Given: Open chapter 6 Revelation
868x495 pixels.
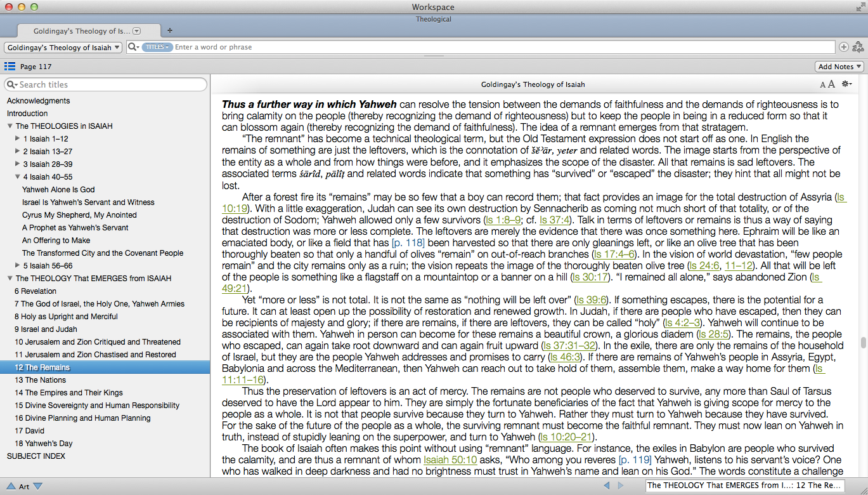Looking at the screenshot, I should [36, 291].
